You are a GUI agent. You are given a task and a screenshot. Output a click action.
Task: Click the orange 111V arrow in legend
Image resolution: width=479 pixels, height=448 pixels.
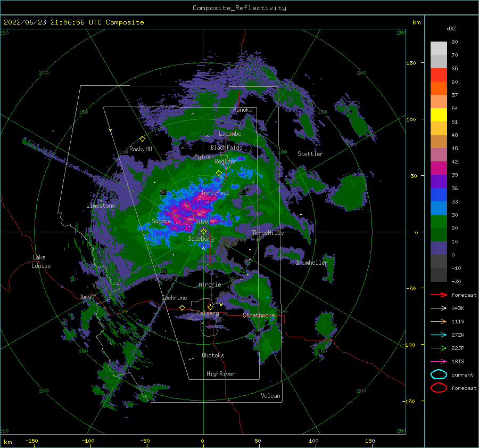439,321
